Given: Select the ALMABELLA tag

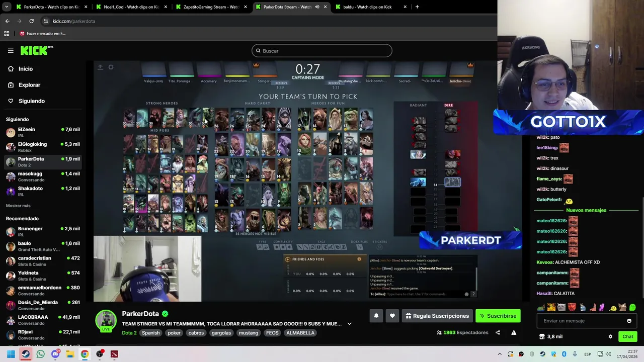Looking at the screenshot, I should coord(300,333).
